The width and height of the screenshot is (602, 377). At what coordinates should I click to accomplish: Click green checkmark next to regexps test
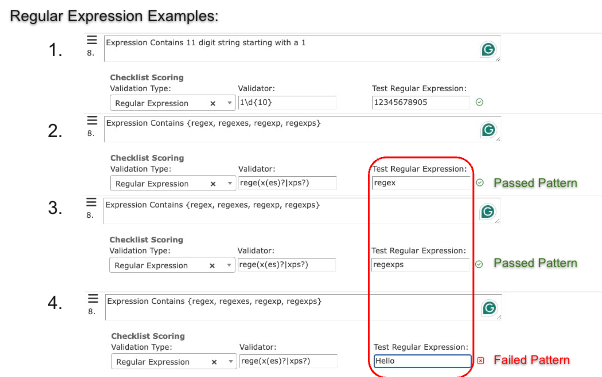coord(479,264)
